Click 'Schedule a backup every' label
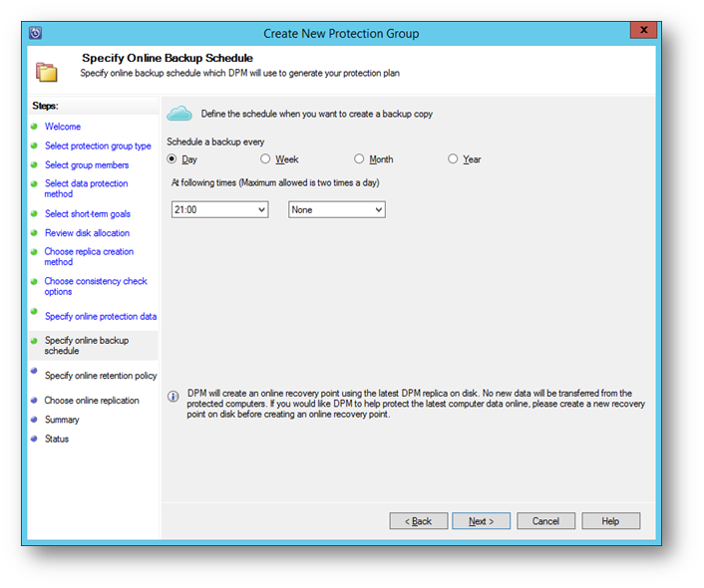The image size is (704, 588). pyautogui.click(x=215, y=142)
